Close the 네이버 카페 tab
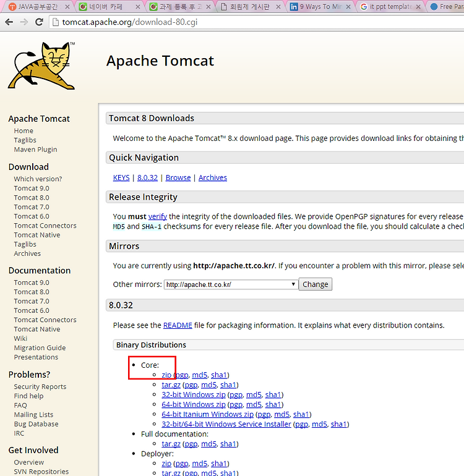The width and height of the screenshot is (464, 476). tap(137, 7)
